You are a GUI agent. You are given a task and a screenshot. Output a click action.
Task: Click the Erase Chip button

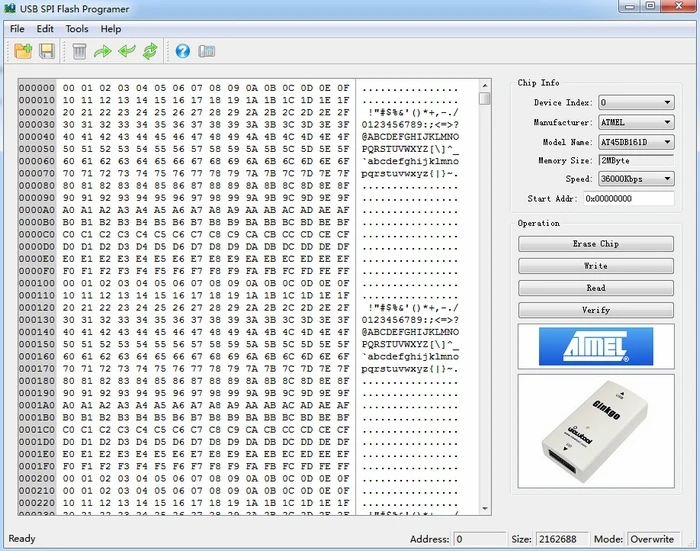(596, 244)
